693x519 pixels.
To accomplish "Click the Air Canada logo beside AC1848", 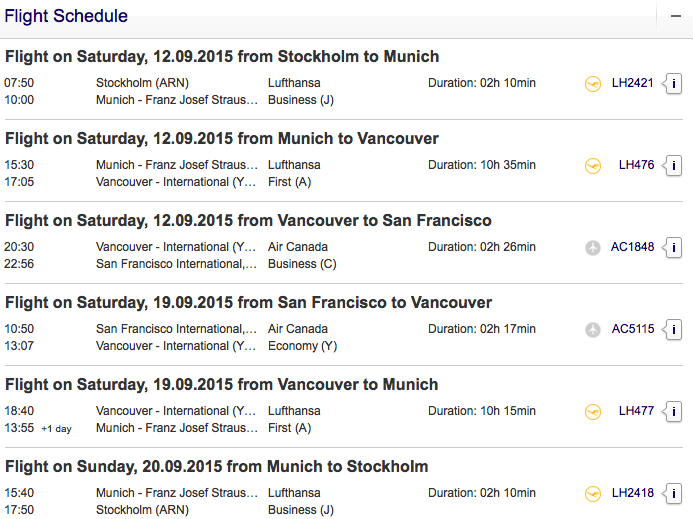I will [x=593, y=247].
